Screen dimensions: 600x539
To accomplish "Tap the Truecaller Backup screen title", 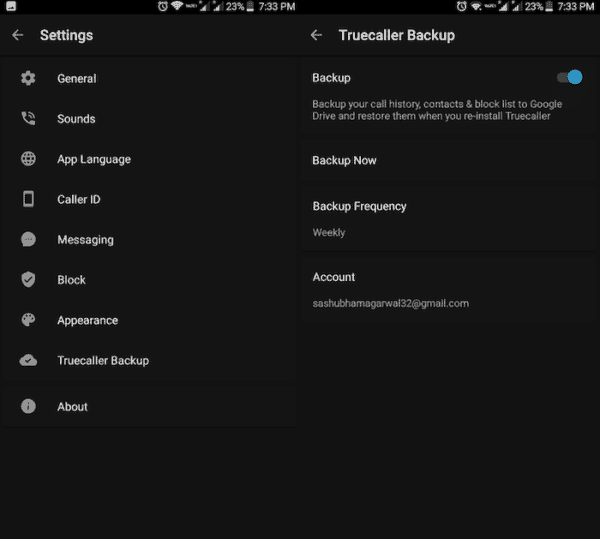I will click(x=397, y=35).
